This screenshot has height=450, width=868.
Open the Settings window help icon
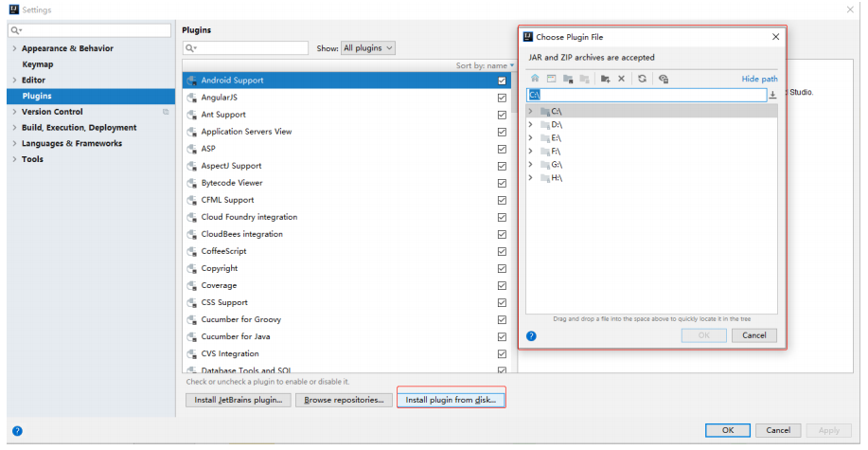pyautogui.click(x=17, y=431)
